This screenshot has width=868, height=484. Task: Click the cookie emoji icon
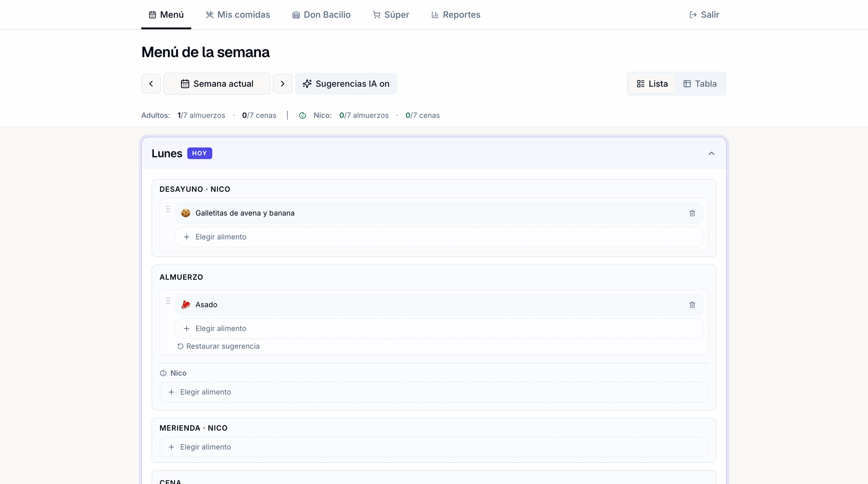click(x=186, y=213)
